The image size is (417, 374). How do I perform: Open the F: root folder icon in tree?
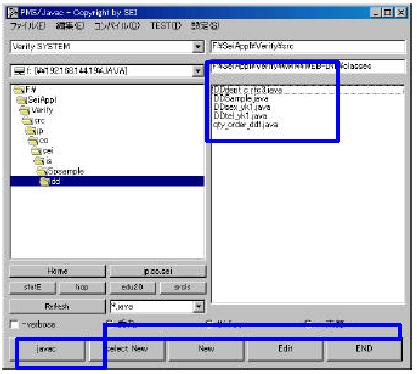19,90
